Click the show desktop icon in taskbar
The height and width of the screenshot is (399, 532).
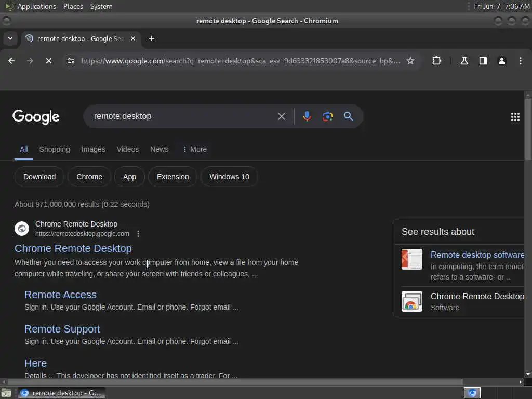6,393
